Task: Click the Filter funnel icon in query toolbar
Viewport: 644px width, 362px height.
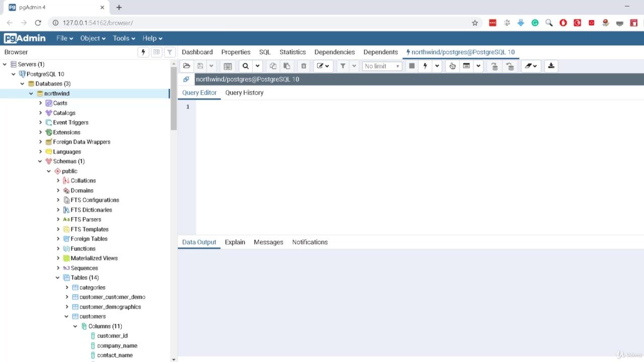Action: click(343, 66)
